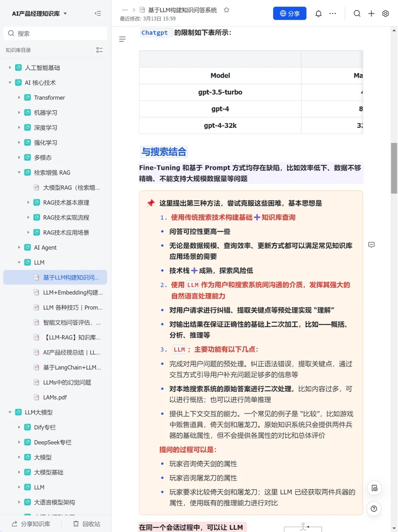This screenshot has width=398, height=532.
Task: Open the breadcrumb ··· menu before the title
Action: (125, 10)
